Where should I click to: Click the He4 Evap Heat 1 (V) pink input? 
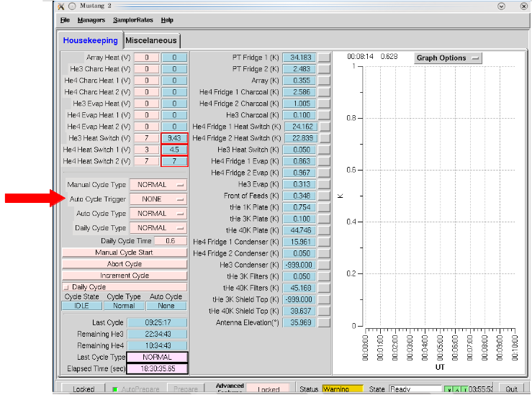pos(147,115)
